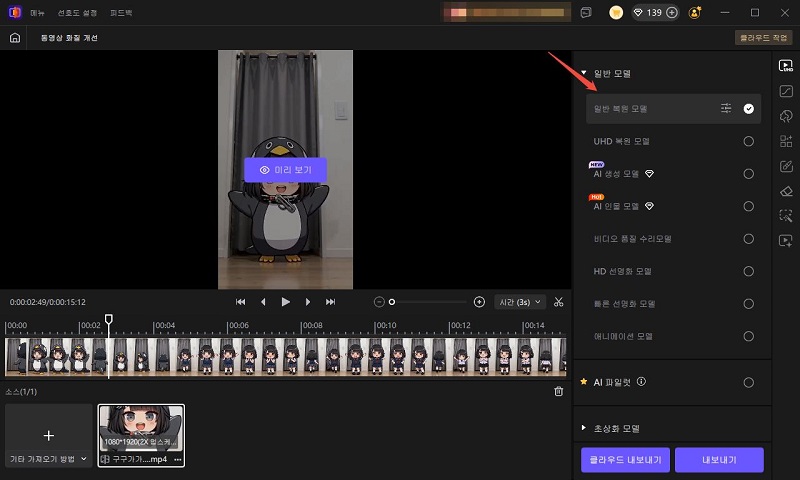Viewport: 800px width, 480px height.
Task: Click diamond icon next to AI 생성 모델
Action: coord(649,174)
